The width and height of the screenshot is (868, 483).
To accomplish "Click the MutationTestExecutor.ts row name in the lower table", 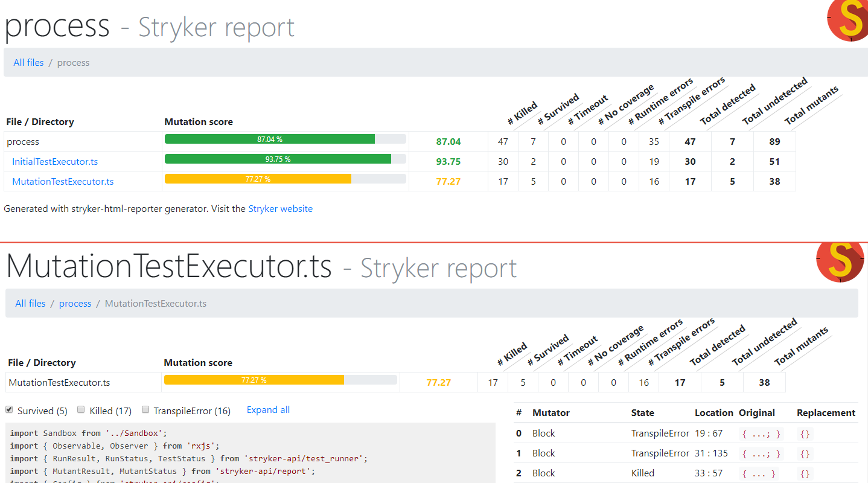I will pos(59,382).
